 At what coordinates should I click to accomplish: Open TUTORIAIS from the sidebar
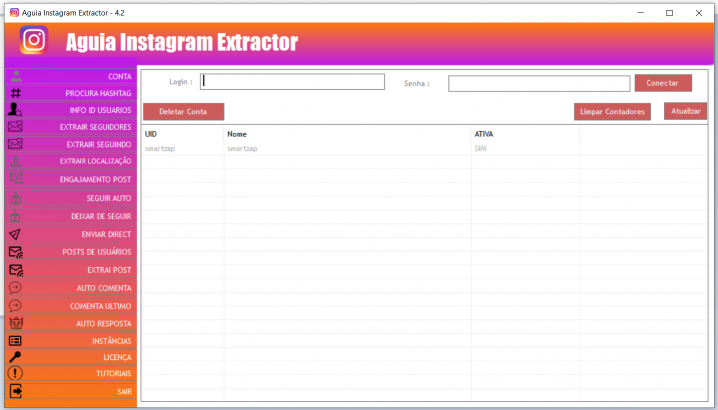click(71, 374)
